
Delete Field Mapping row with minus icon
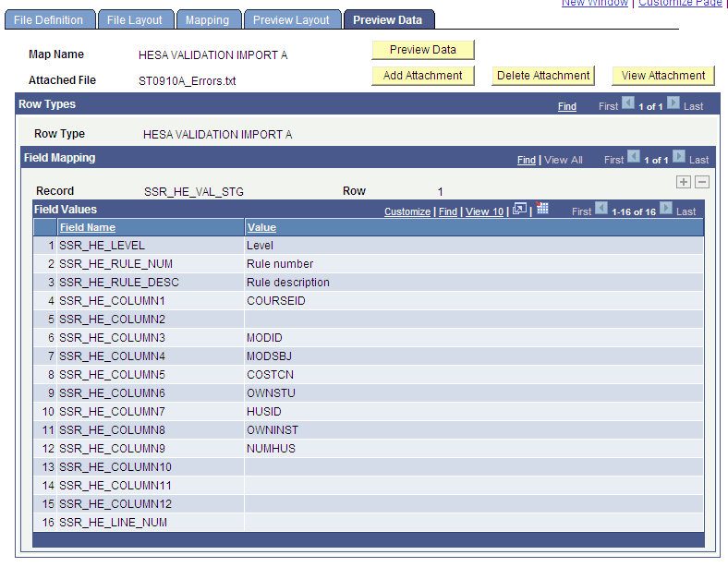[x=702, y=182]
